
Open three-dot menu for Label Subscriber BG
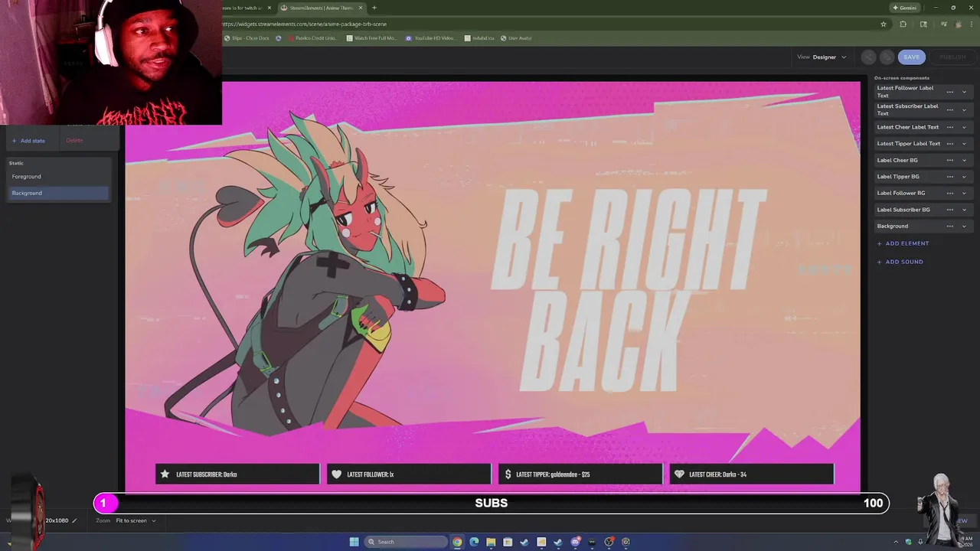click(949, 209)
